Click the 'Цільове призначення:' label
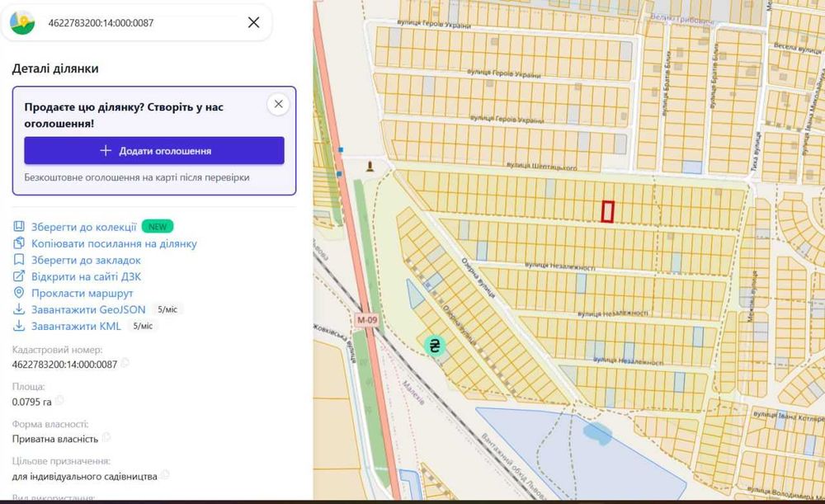Image resolution: width=825 pixels, height=504 pixels. pos(62,461)
